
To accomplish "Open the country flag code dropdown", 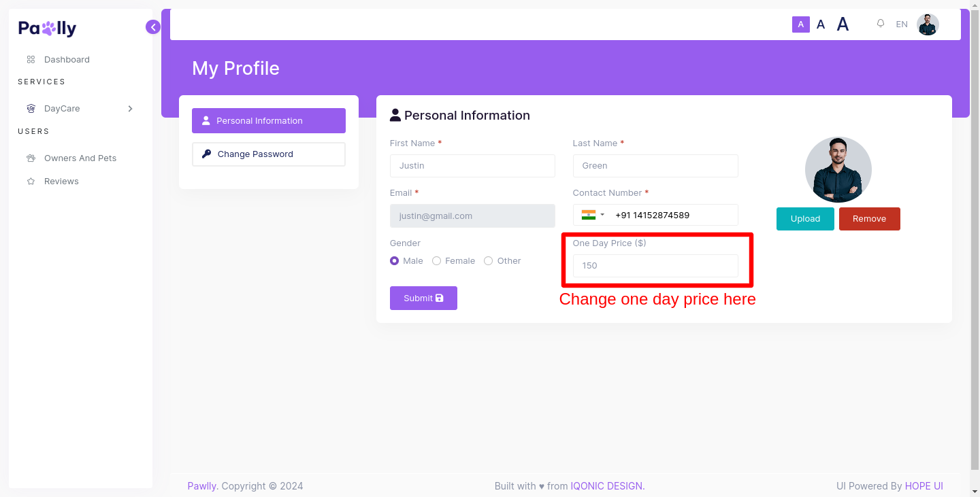I will (593, 216).
